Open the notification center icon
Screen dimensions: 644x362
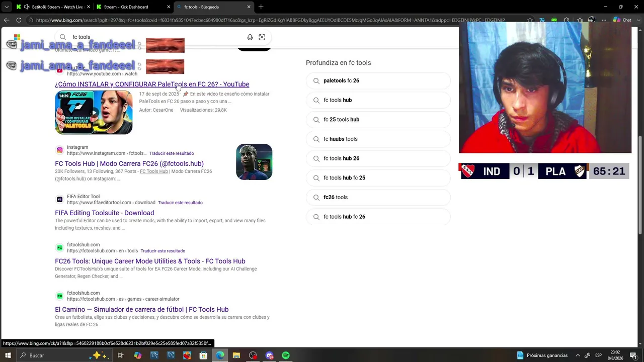point(633,355)
